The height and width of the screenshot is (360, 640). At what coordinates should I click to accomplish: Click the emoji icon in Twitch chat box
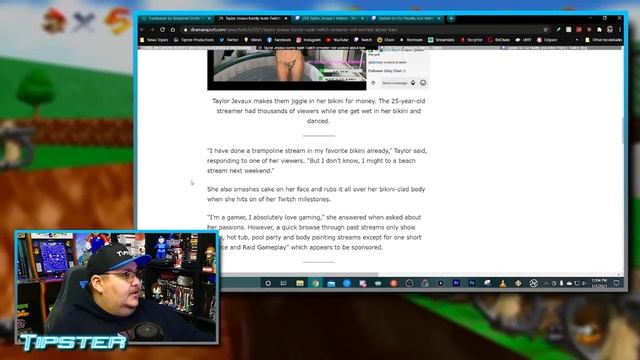tap(423, 83)
